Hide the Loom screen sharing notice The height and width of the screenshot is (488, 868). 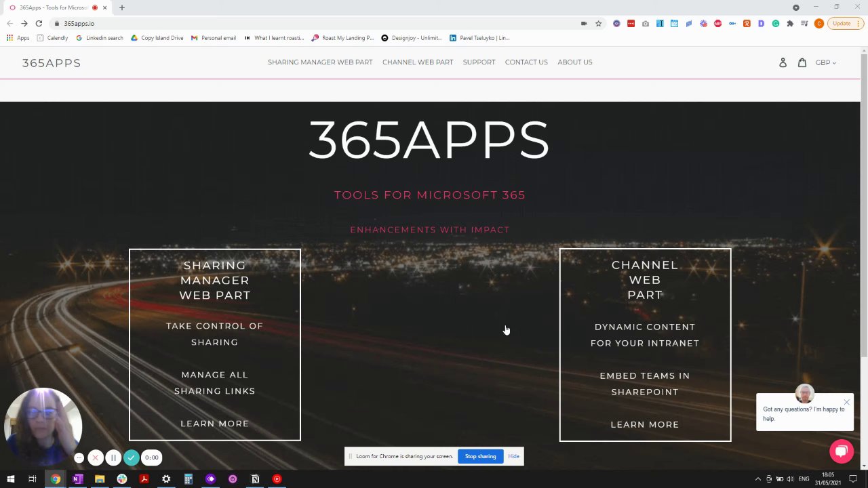[x=513, y=456]
